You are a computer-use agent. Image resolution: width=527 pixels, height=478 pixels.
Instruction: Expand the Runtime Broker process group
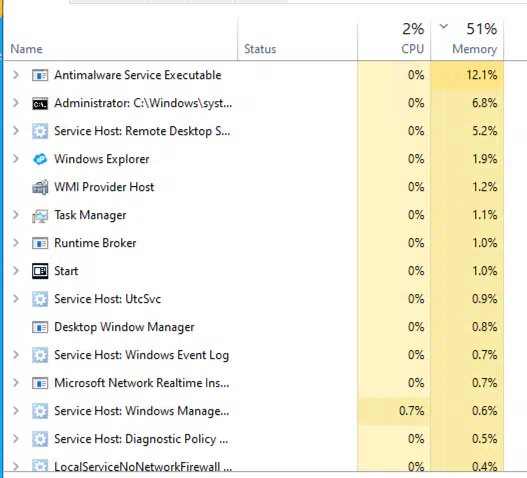point(15,243)
